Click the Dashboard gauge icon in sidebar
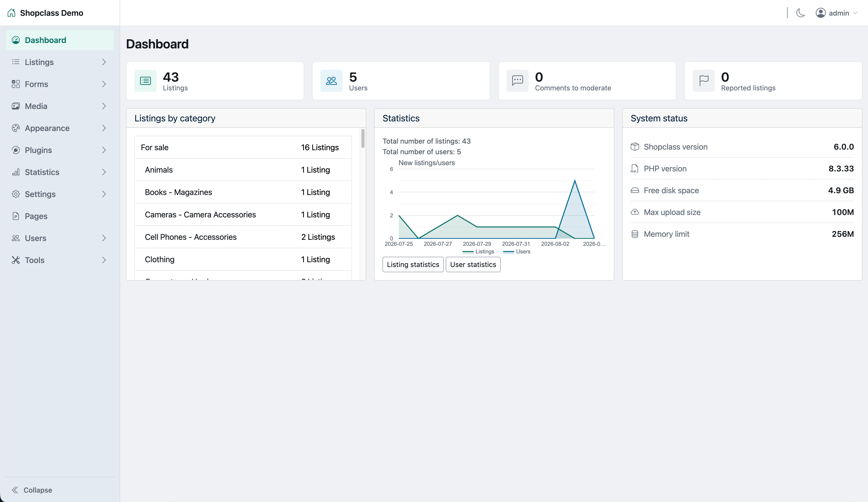The height and width of the screenshot is (502, 868). [x=16, y=40]
